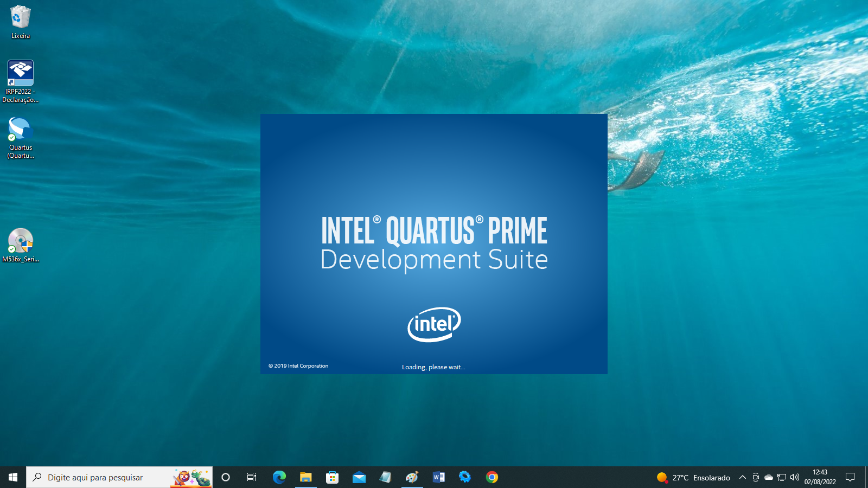The image size is (868, 488).
Task: Click the Intel logo on splash screen
Action: 434,325
